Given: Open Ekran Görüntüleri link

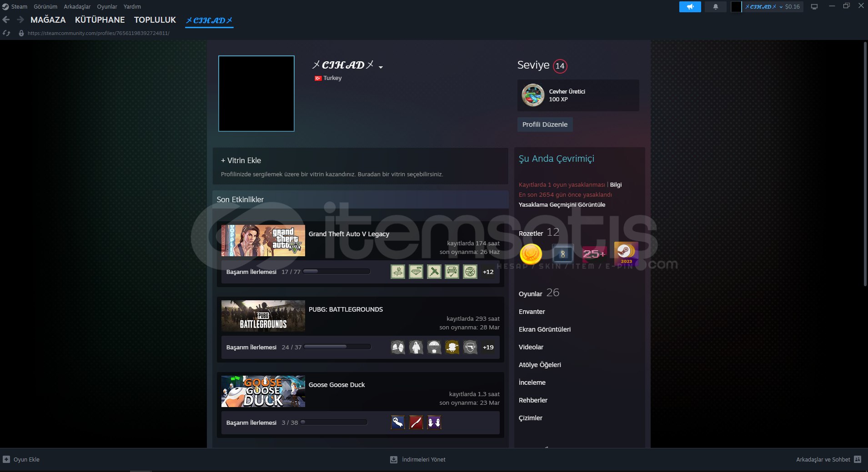Looking at the screenshot, I should coord(545,329).
